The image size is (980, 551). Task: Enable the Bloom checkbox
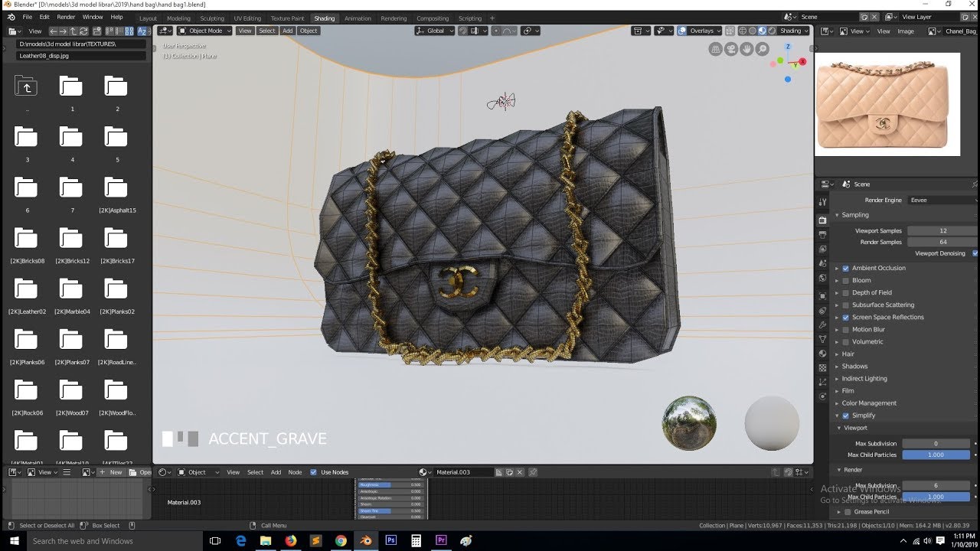coord(846,281)
